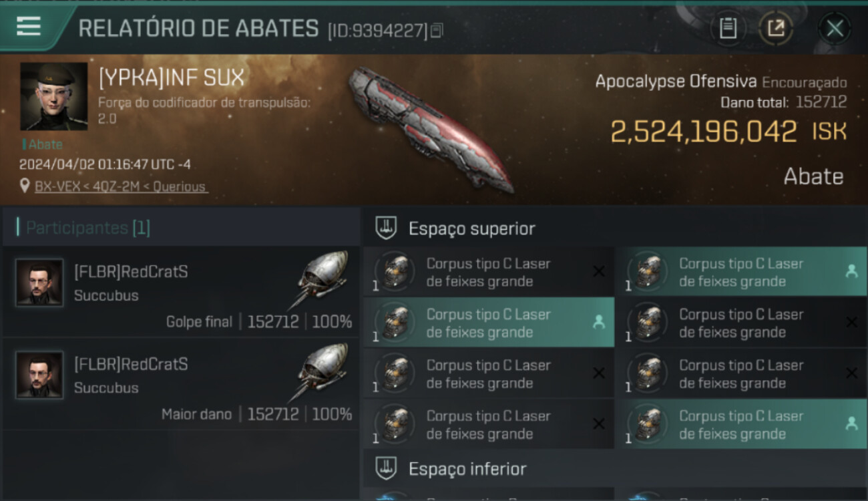Click Succubus ship icon in Maior dano row
This screenshot has width=868, height=501.
(x=320, y=372)
